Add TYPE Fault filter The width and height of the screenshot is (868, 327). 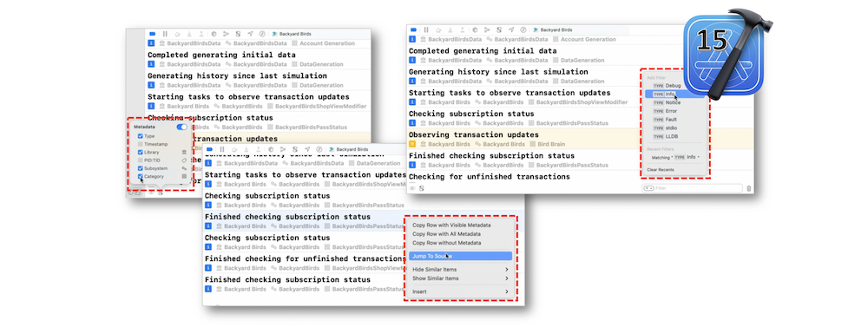[x=674, y=120]
